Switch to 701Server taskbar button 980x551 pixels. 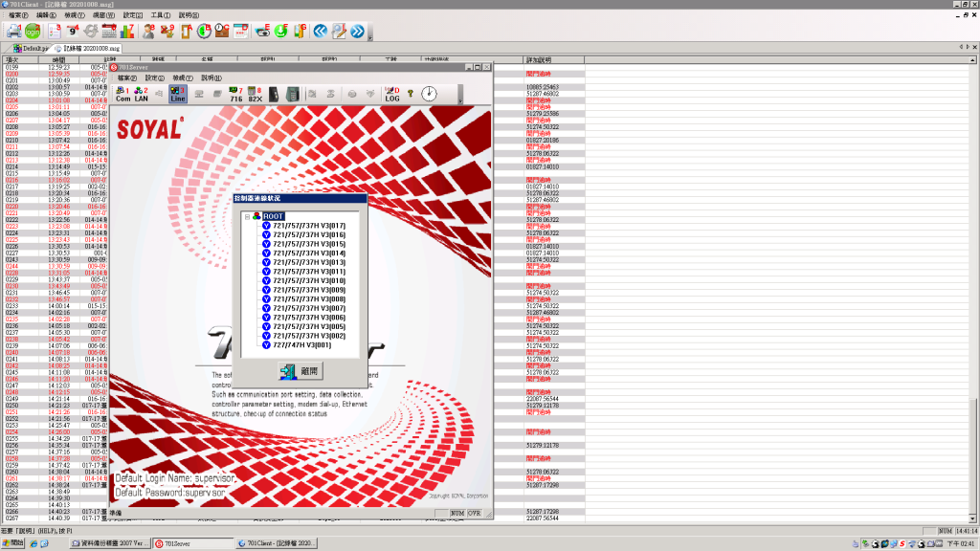click(x=192, y=543)
